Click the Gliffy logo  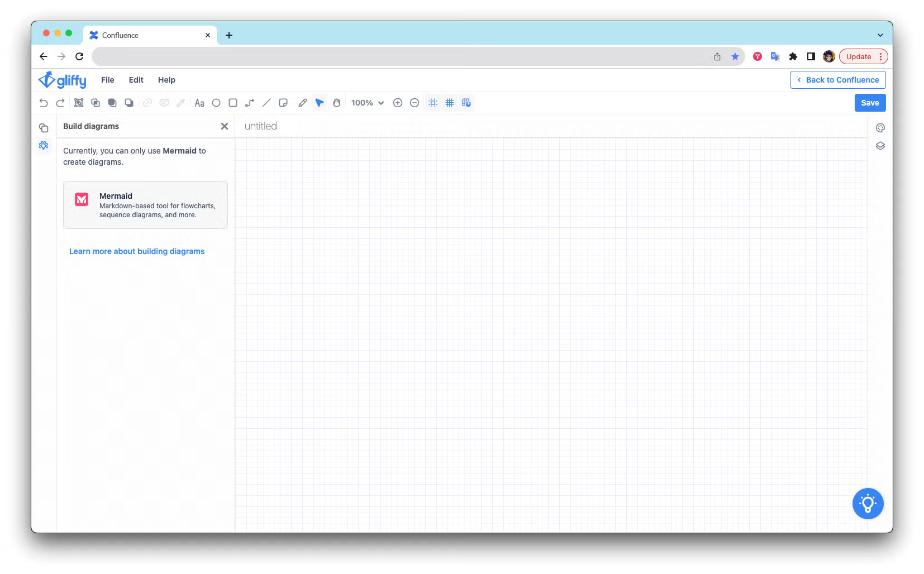[x=63, y=80]
